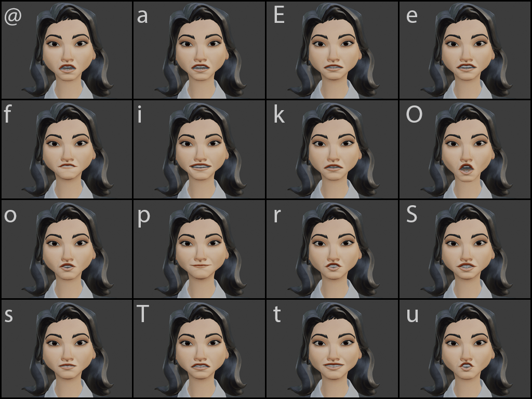This screenshot has width=532, height=399.
Task: Pick the lowercase 'e' viseme thumbnail
Action: [465, 50]
